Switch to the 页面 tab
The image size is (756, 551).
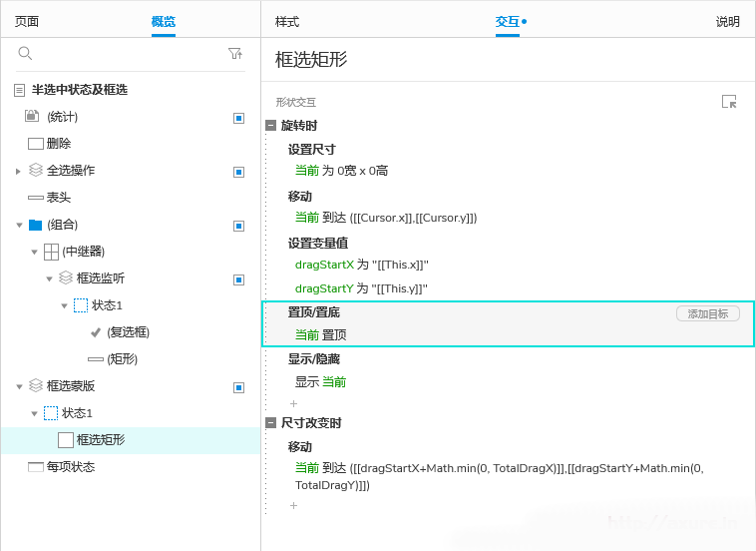(x=27, y=22)
